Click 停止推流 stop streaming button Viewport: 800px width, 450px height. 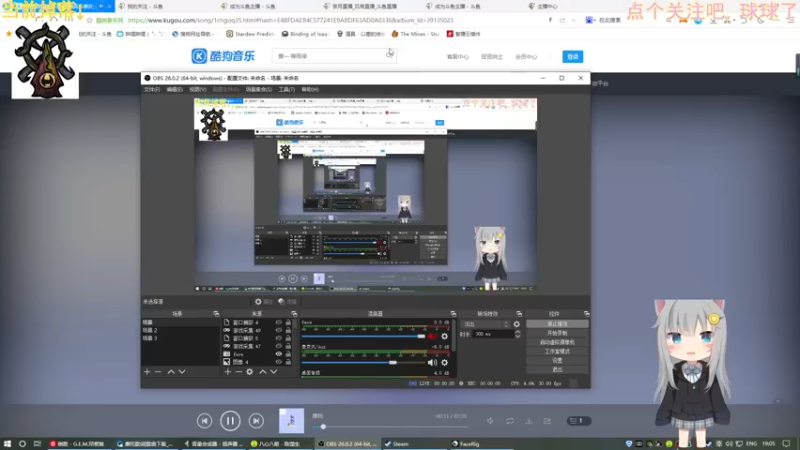pyautogui.click(x=557, y=324)
